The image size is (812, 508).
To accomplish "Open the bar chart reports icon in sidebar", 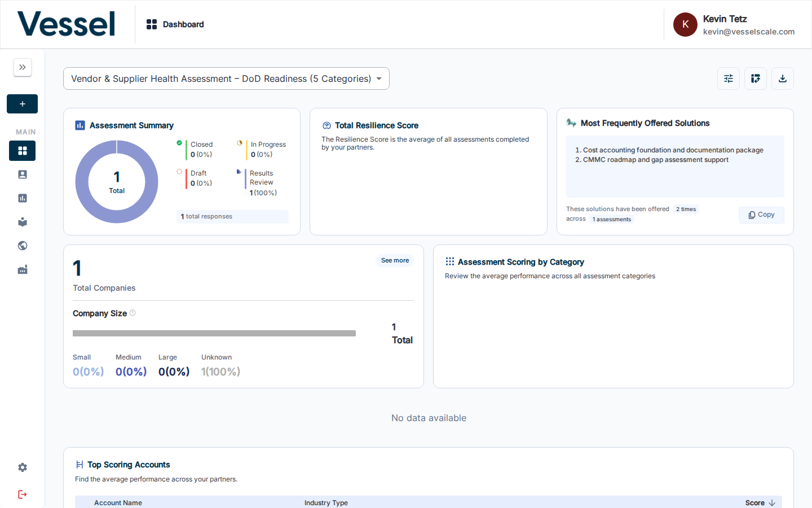I will [23, 198].
